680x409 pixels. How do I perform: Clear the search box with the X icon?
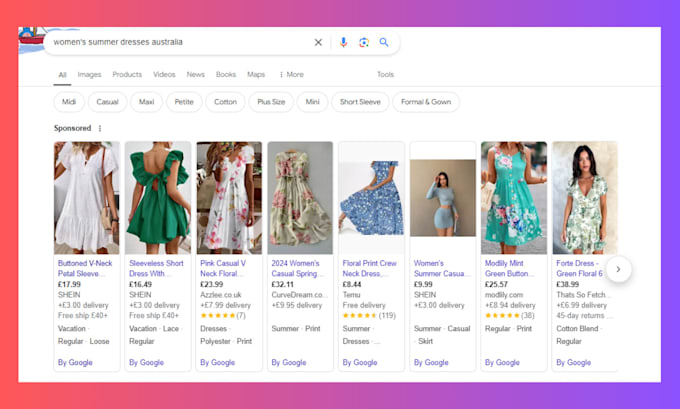318,42
